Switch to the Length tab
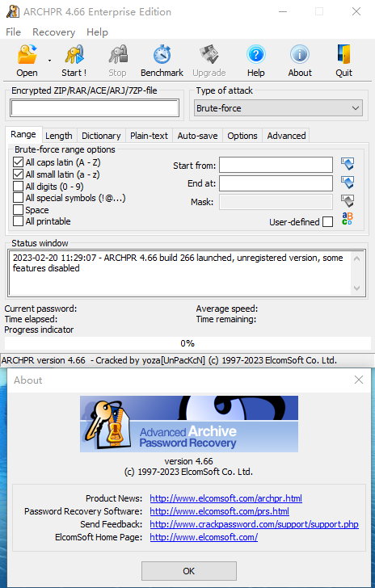 [59, 136]
